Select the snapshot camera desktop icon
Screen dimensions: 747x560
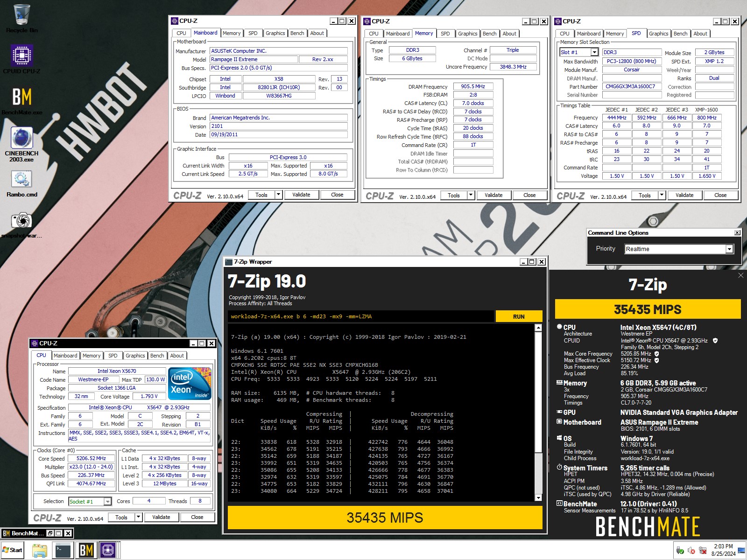pyautogui.click(x=21, y=224)
